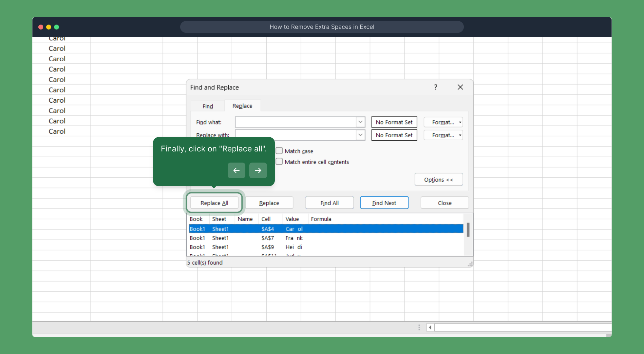Click the horizontal scrollbar left arrow
Viewport: 644px width, 354px height.
coord(430,327)
